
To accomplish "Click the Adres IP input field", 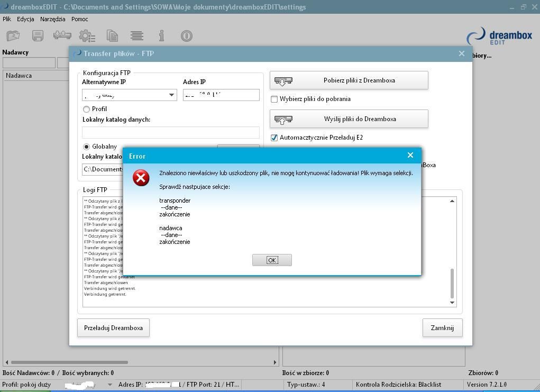I will pos(221,95).
